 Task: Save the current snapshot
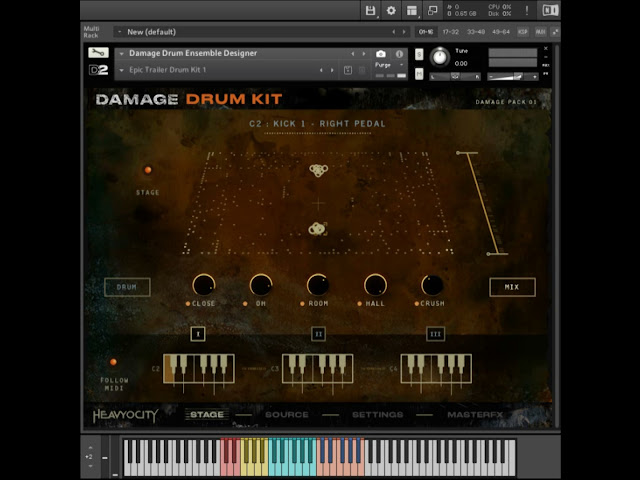pyautogui.click(x=348, y=70)
